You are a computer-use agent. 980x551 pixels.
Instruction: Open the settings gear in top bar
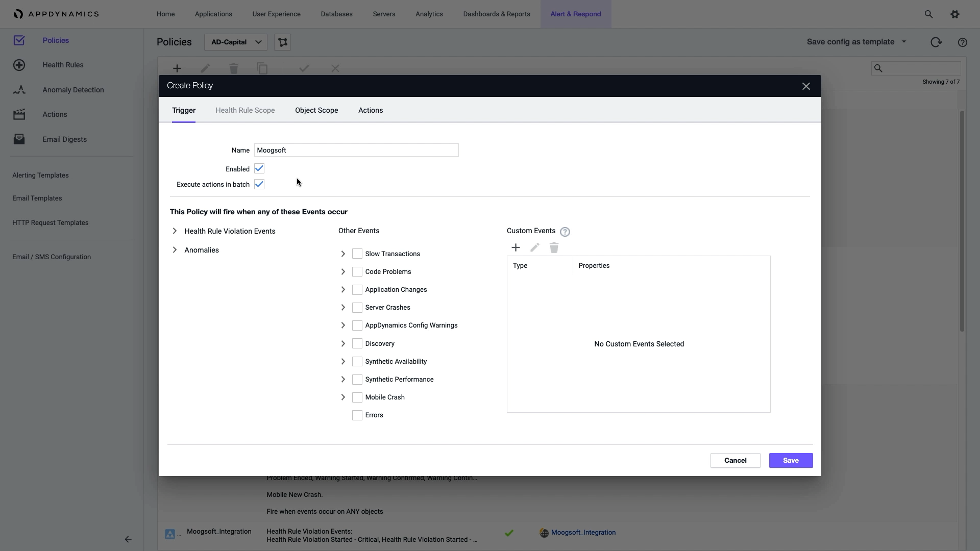tap(955, 14)
